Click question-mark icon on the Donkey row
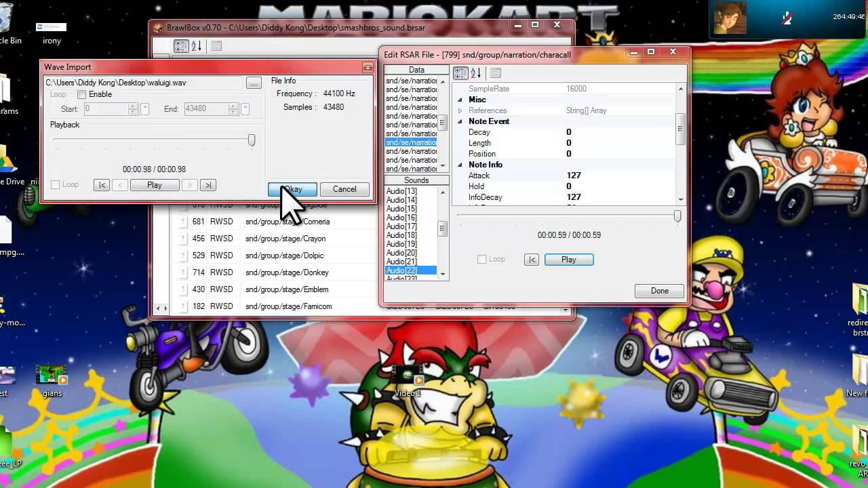Viewport: 868px width, 488px height. (x=182, y=272)
